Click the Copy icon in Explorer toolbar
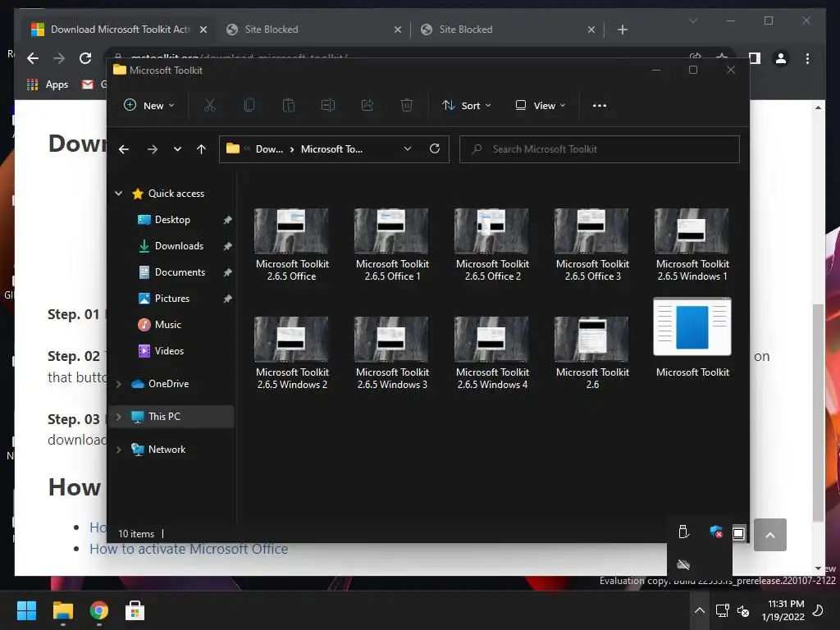 tap(249, 106)
